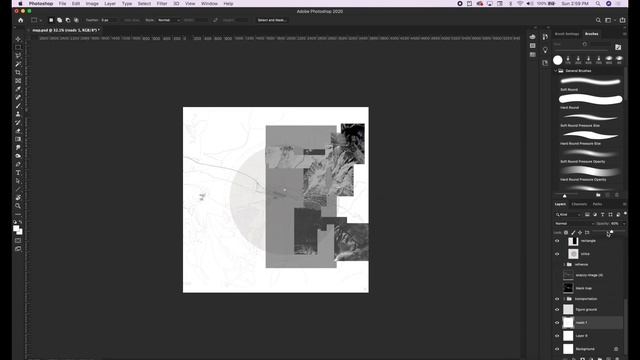Switch to the Brush Settings tab

click(x=567, y=34)
